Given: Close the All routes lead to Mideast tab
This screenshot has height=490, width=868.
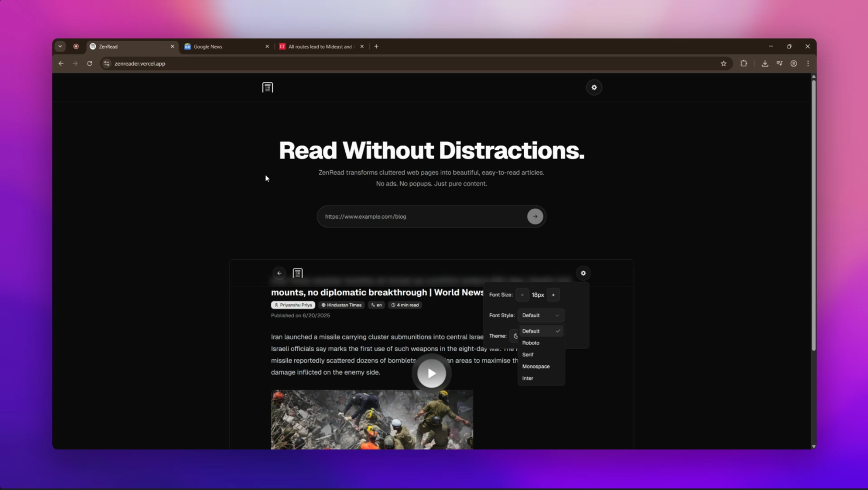Looking at the screenshot, I should tap(362, 46).
